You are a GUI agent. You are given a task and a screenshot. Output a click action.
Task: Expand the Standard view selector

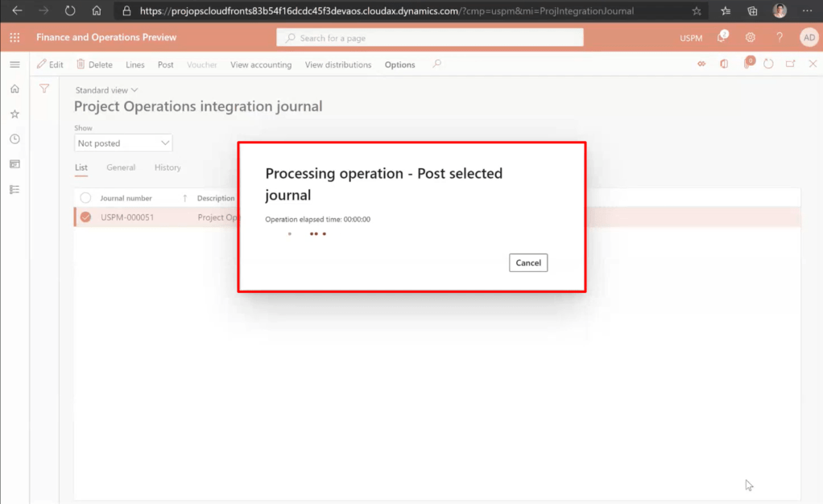(106, 90)
